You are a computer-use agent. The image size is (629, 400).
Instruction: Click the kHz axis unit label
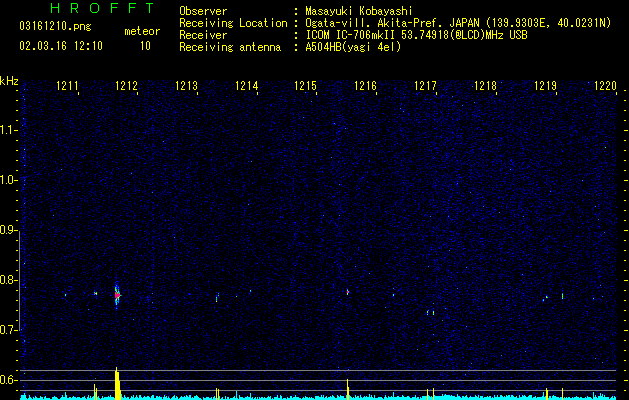point(9,81)
